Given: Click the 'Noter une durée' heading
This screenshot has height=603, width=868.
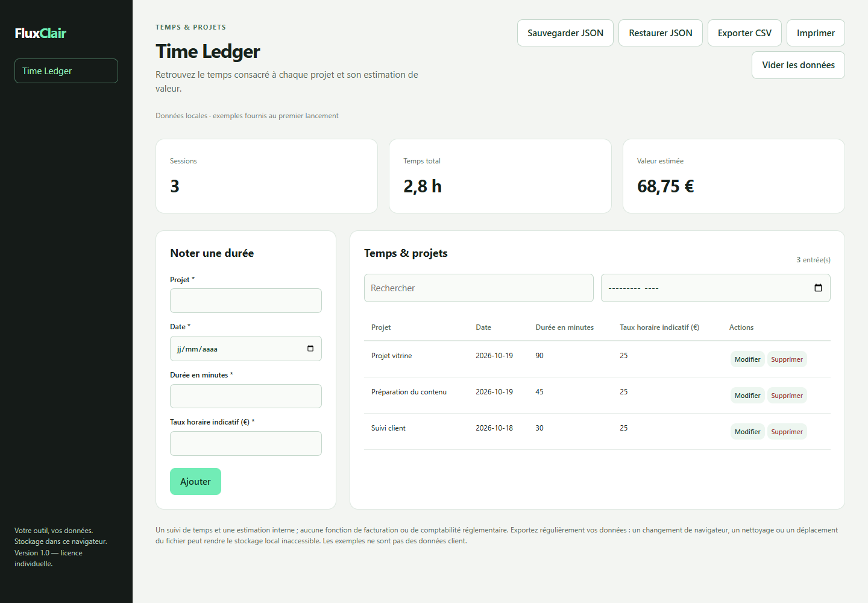Looking at the screenshot, I should [x=212, y=253].
